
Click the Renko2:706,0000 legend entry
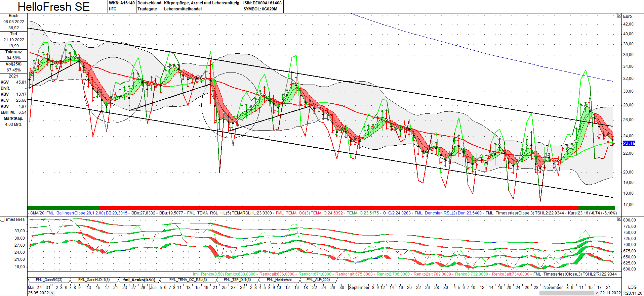393,274
